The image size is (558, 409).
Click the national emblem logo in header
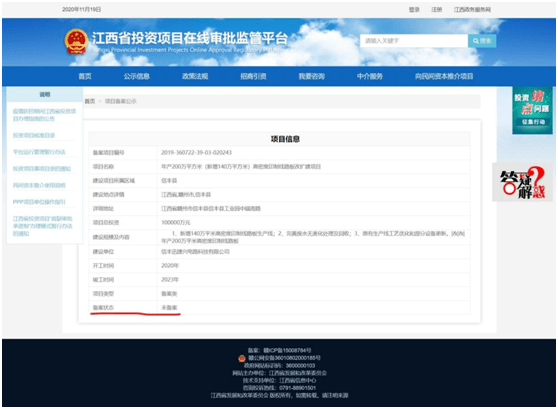click(x=76, y=42)
